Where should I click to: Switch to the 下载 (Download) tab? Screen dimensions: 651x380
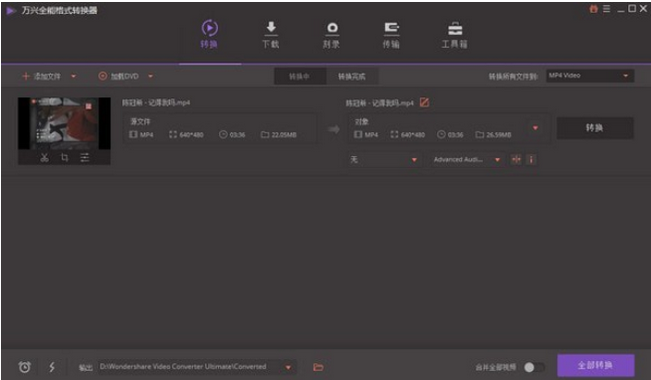[x=271, y=34]
